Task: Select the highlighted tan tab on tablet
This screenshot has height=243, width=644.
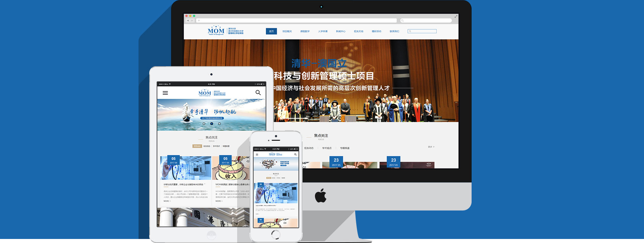Action: 197,146
